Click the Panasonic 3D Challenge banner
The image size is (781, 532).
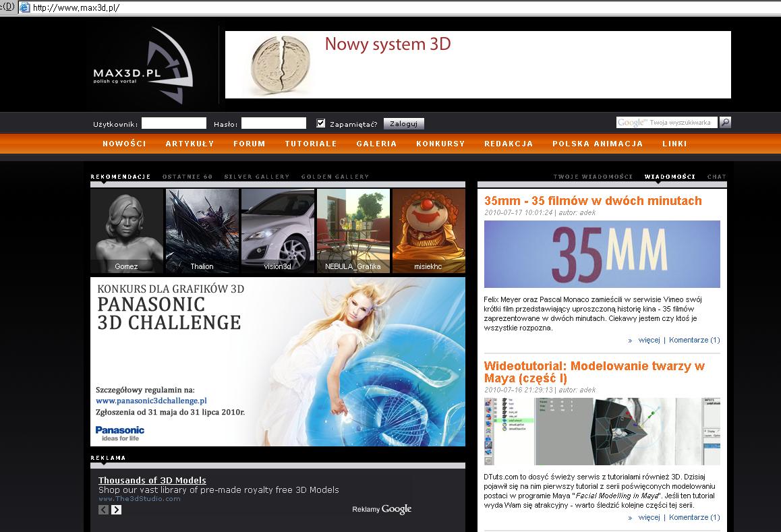point(278,361)
